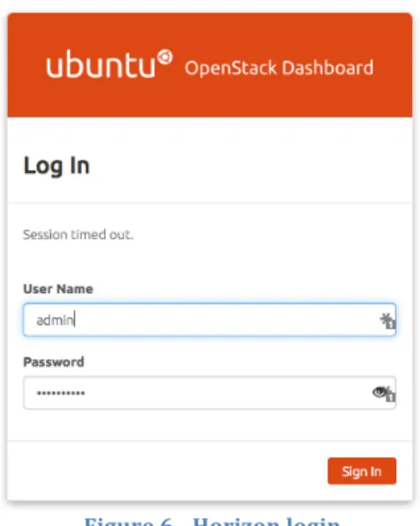The width and height of the screenshot is (420, 526).
Task: Click the User Name label
Action: [x=58, y=289]
